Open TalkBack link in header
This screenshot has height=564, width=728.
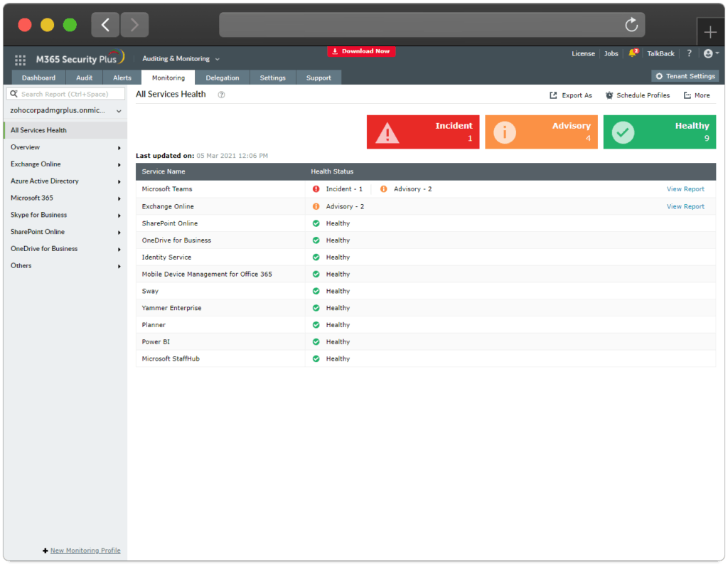pyautogui.click(x=660, y=53)
